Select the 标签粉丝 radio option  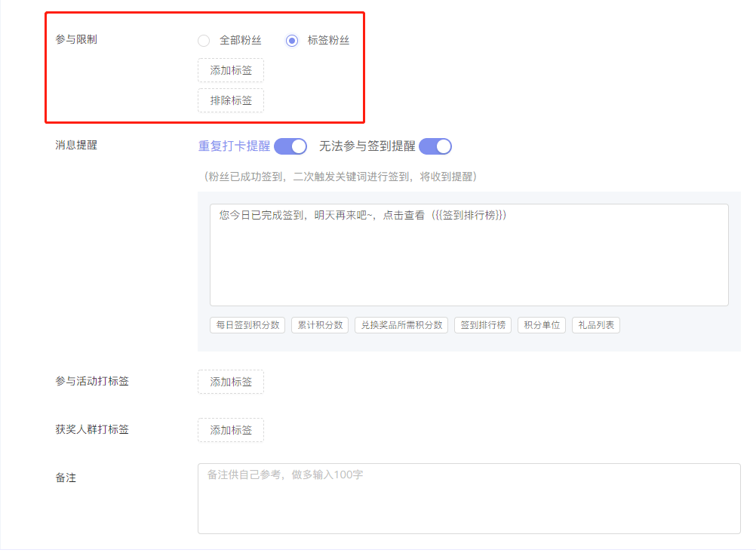coord(292,41)
